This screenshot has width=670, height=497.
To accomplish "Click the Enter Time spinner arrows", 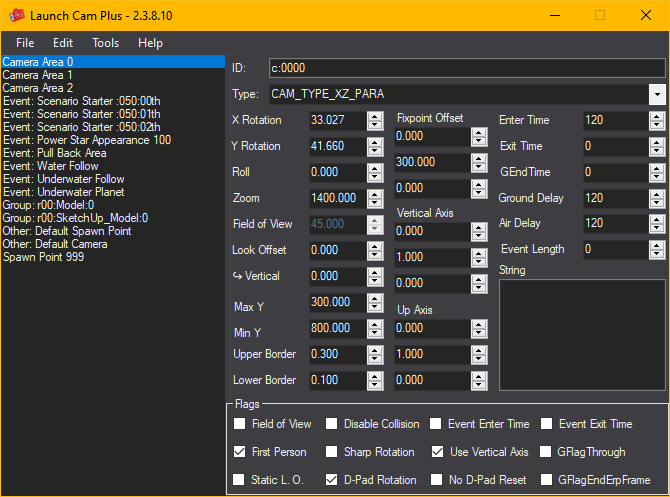I will 657,120.
